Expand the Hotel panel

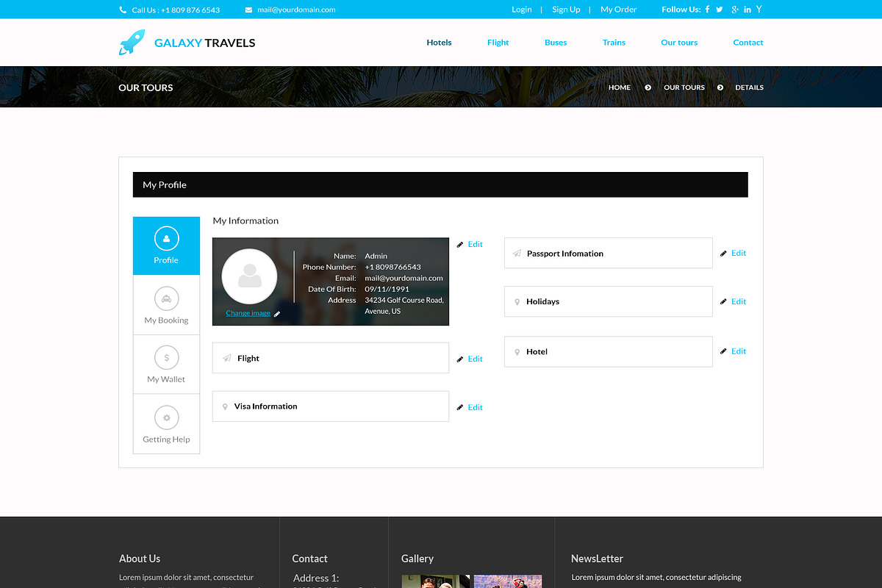click(x=609, y=351)
